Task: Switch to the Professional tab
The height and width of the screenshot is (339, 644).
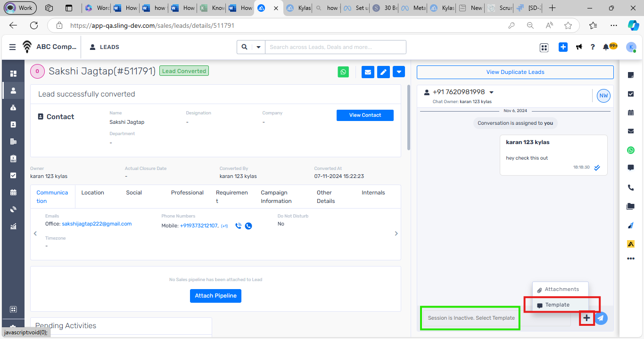Action: point(187,193)
